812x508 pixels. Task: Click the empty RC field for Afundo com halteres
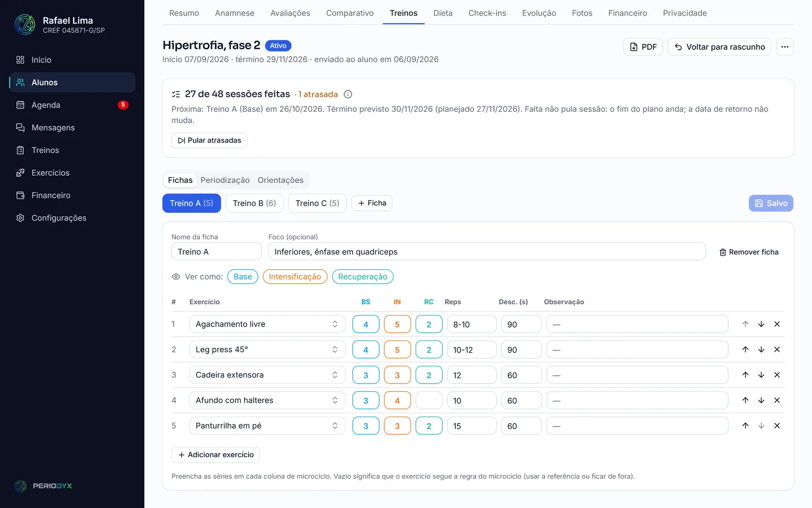[429, 400]
